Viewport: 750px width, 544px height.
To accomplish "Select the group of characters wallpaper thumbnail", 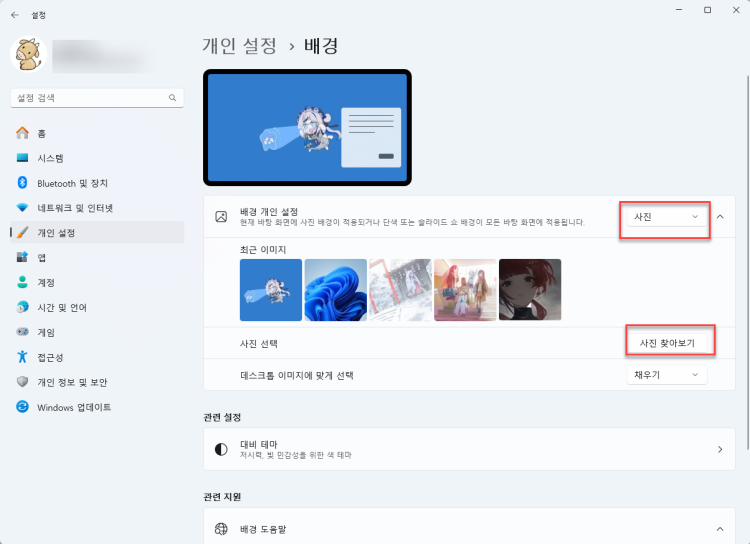I will click(465, 290).
